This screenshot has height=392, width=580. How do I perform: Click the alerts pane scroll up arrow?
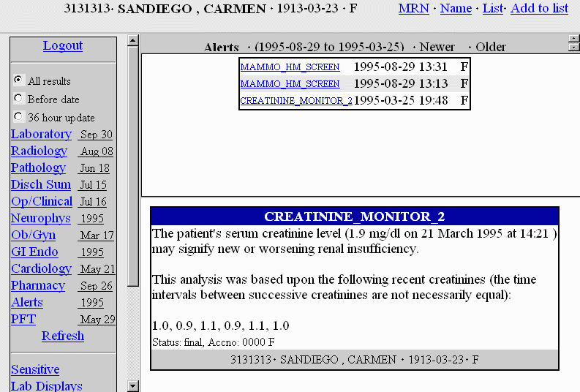(573, 38)
